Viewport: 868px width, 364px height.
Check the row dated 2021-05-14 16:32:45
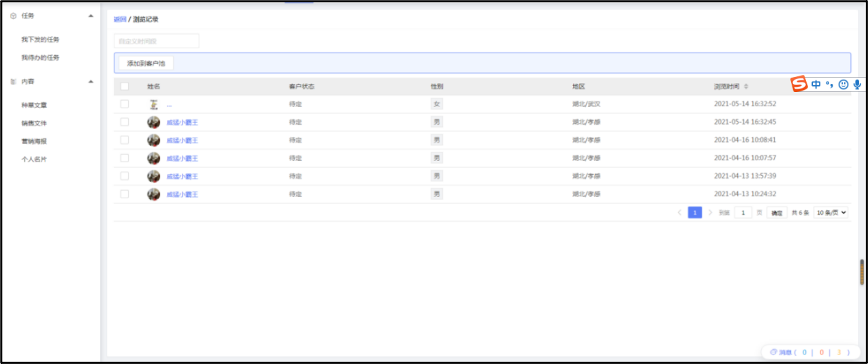click(125, 122)
